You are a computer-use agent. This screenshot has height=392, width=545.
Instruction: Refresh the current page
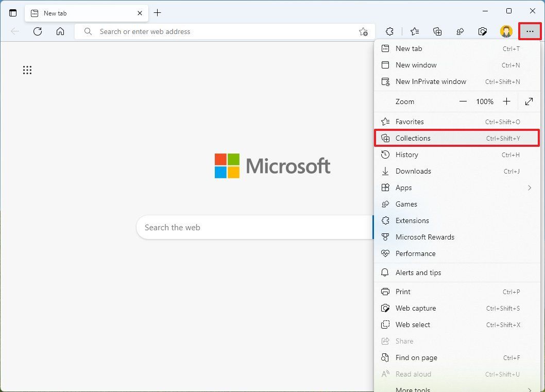pyautogui.click(x=37, y=31)
